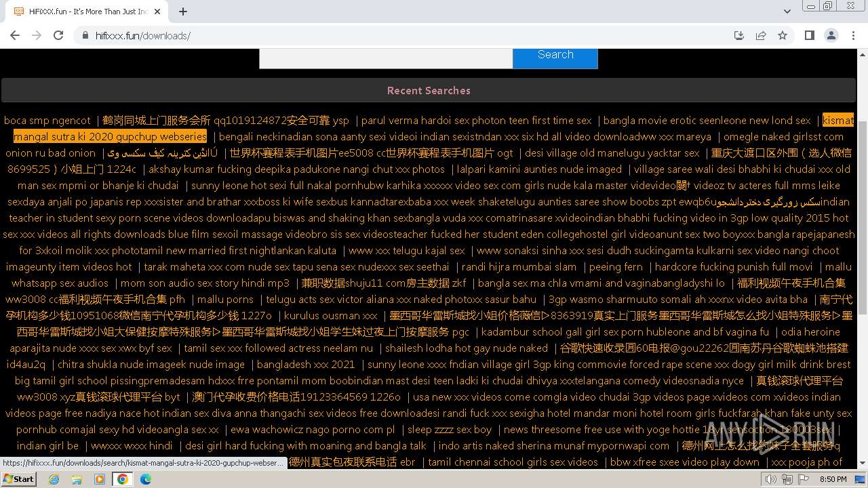Screen dimensions: 868x488
Task: Launch Microsoft Edge from taskbar
Action: (x=146, y=479)
